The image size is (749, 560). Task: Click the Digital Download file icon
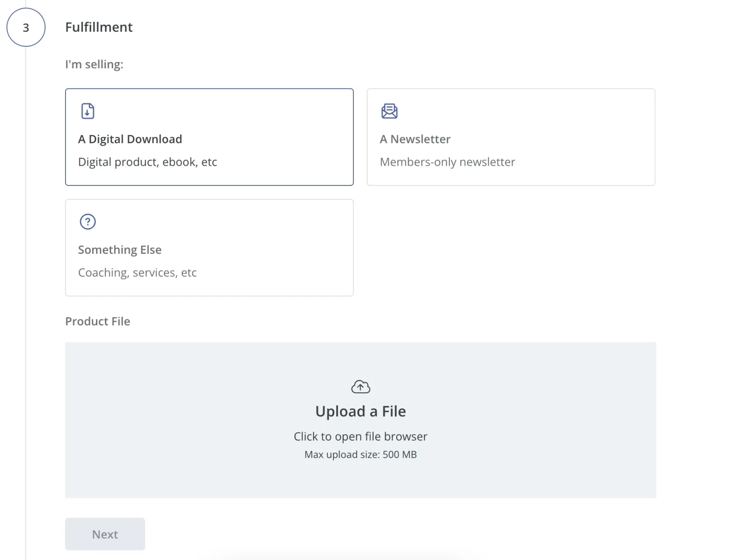coord(88,111)
